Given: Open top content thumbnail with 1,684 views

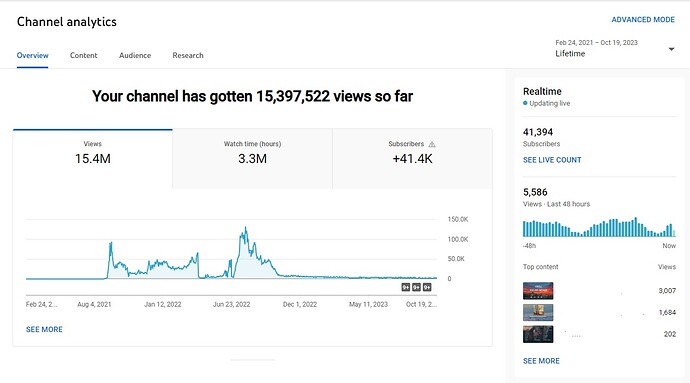Looking at the screenshot, I should [x=538, y=313].
